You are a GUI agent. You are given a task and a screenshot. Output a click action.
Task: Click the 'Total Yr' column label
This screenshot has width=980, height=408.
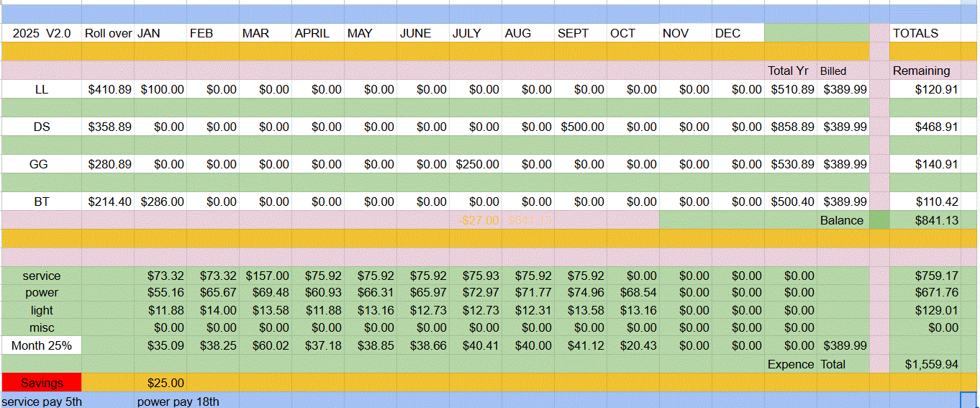(x=790, y=71)
